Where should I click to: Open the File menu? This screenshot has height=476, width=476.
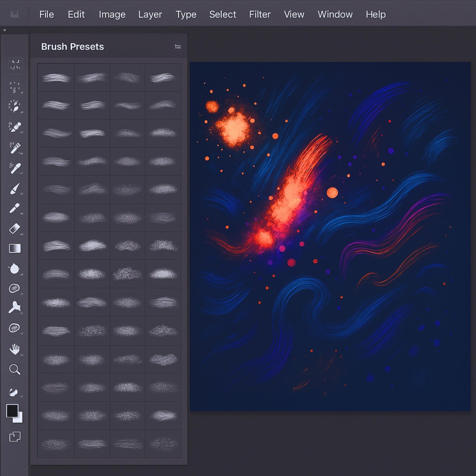pyautogui.click(x=46, y=14)
